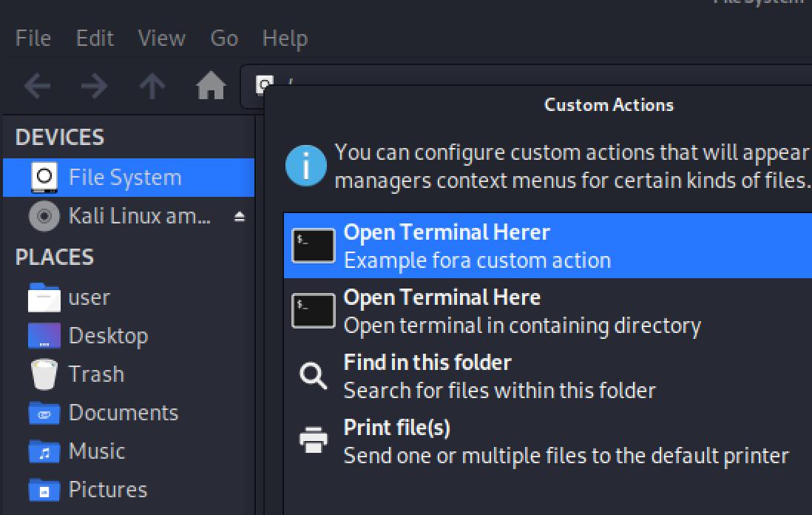The height and width of the screenshot is (515, 812).
Task: Open the Edit menu
Action: coord(95,38)
